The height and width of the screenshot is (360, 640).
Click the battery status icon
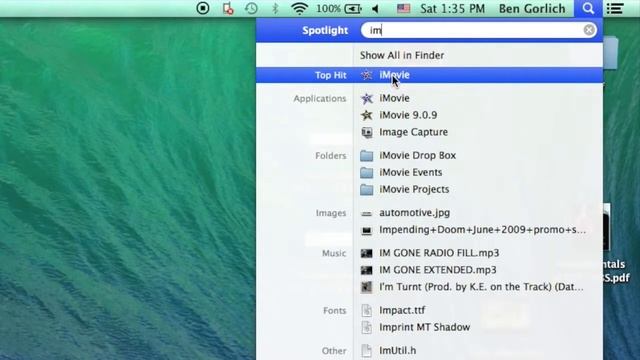353,9
